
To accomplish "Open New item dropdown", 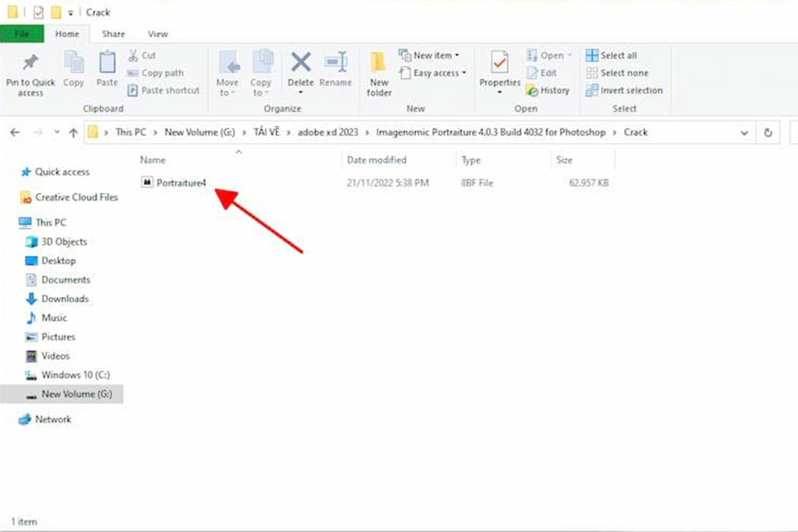I will click(x=429, y=55).
